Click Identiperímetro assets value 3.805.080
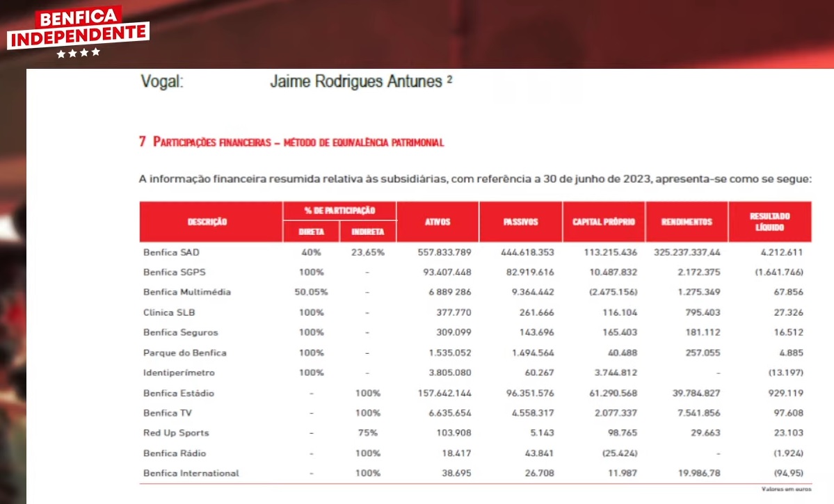The image size is (834, 504). [450, 373]
